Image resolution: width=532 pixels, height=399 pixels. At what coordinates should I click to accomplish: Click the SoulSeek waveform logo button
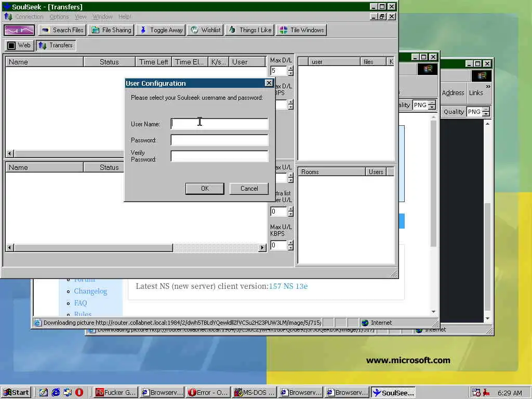point(19,30)
